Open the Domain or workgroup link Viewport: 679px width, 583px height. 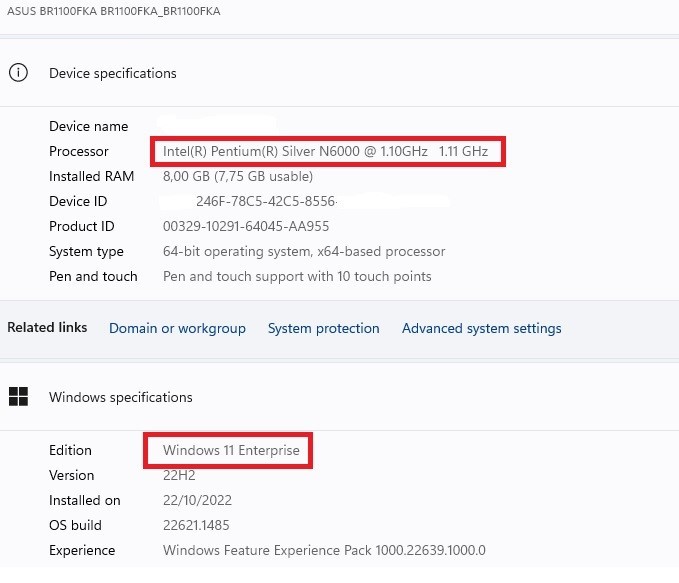pos(177,328)
